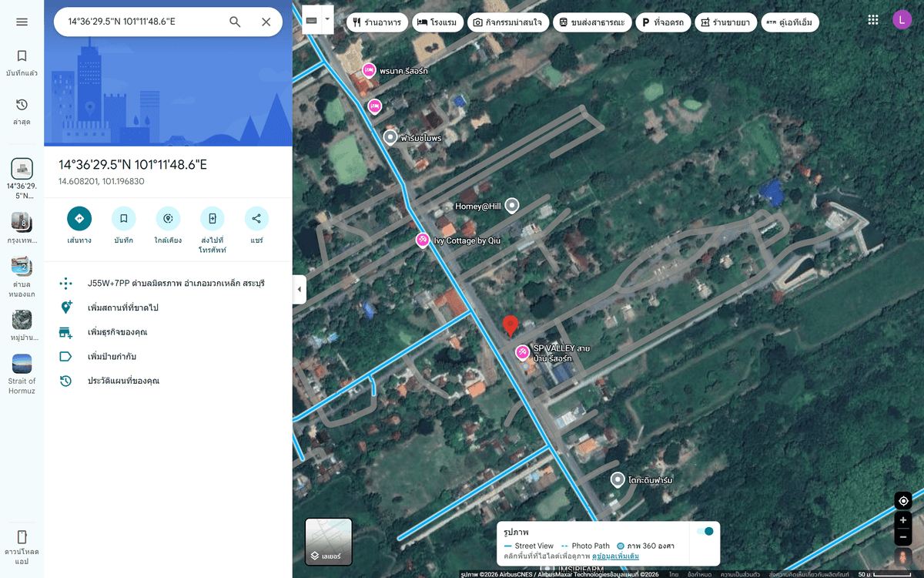The width and height of the screenshot is (924, 578).
Task: Click the search magnifier icon
Action: [236, 22]
